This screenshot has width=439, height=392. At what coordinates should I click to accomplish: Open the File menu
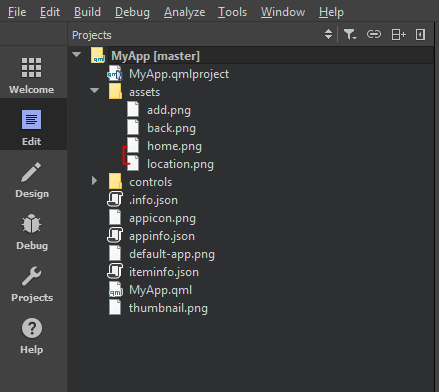coord(17,12)
